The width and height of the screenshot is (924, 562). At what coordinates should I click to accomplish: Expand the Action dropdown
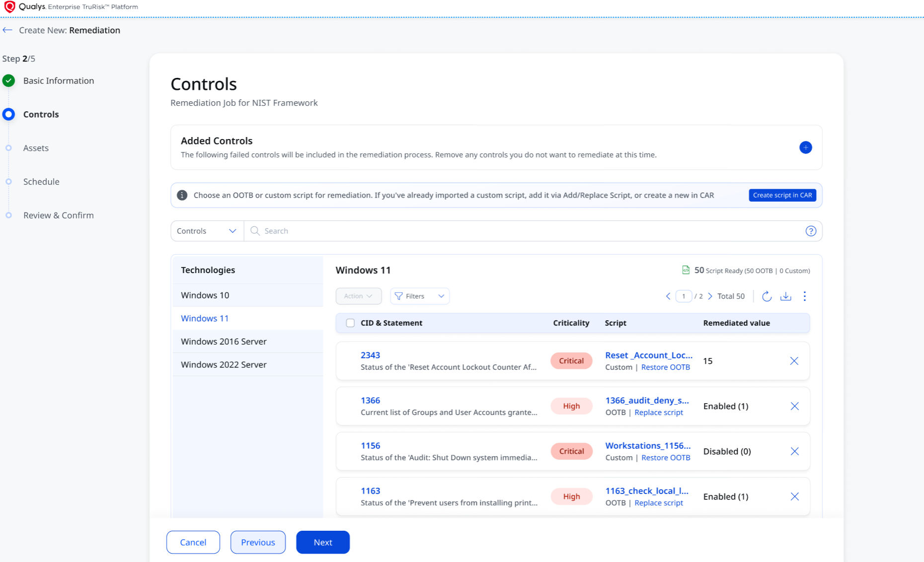point(358,296)
